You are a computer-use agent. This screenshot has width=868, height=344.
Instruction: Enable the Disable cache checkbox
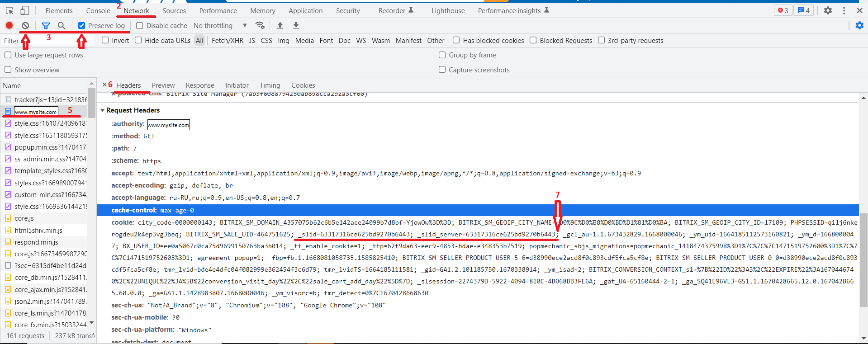(140, 26)
